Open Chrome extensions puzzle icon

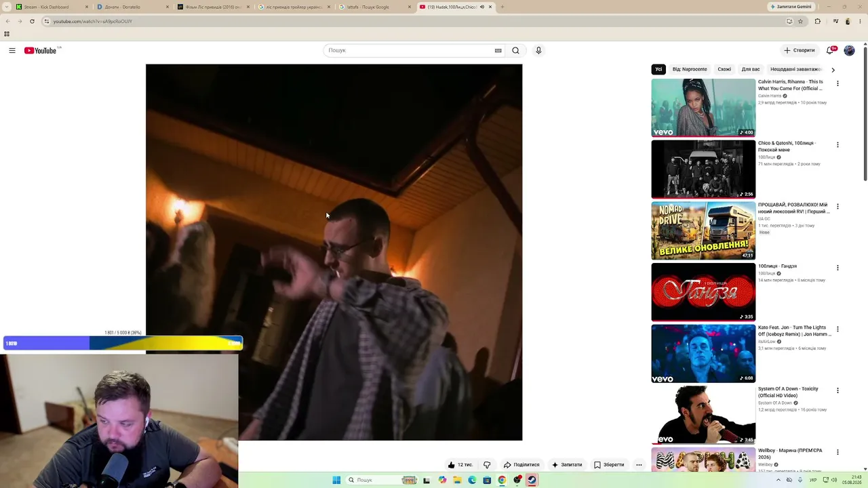[817, 21]
